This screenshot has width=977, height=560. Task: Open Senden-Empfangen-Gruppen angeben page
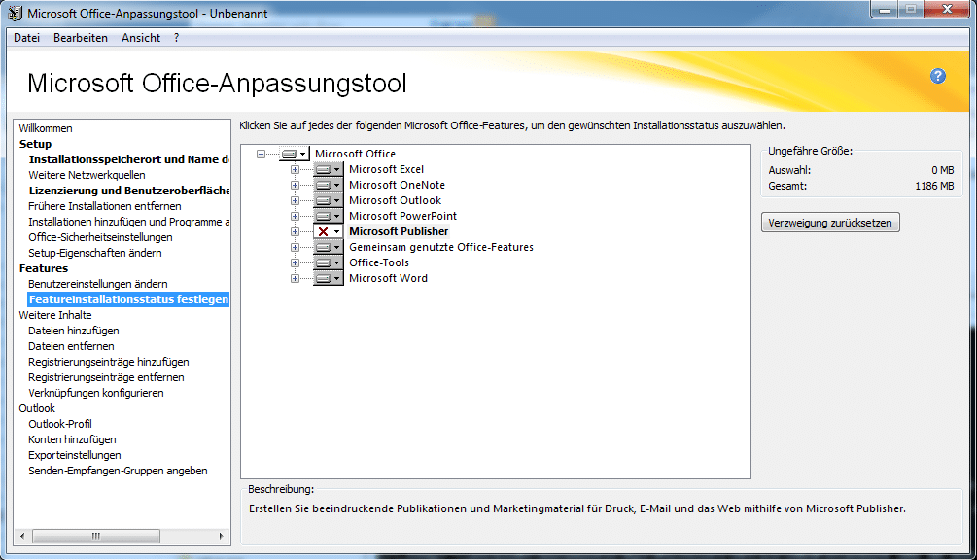coord(118,471)
